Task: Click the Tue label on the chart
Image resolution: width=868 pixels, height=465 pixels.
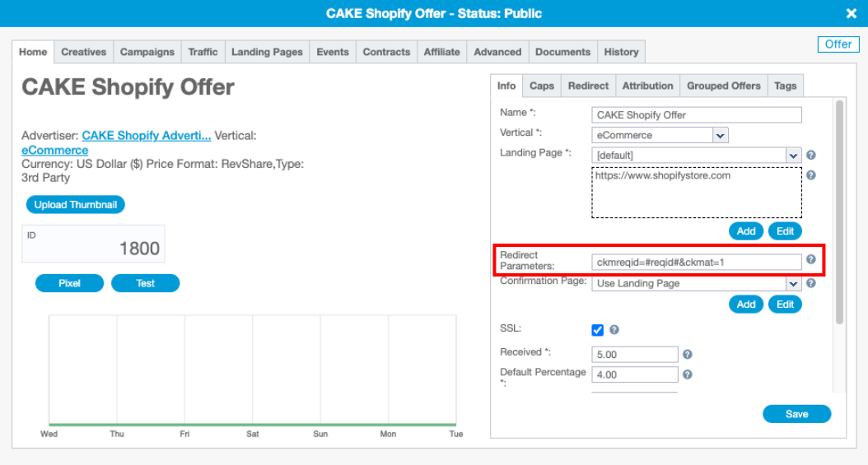Action: [456, 434]
